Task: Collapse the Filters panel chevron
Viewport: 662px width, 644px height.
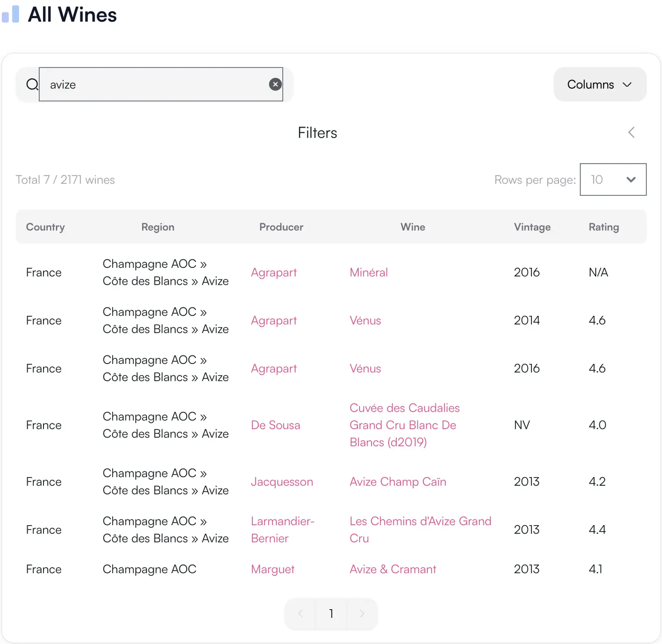Action: coord(631,132)
